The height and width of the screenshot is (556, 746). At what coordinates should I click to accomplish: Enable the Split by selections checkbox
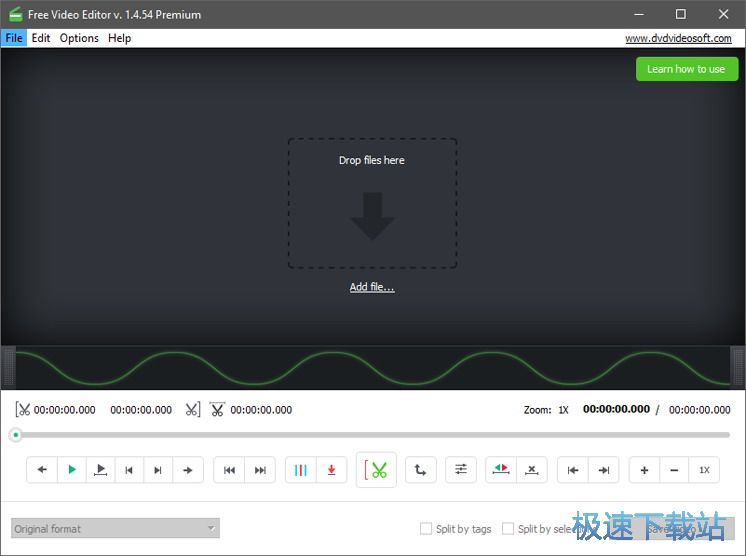(x=508, y=528)
